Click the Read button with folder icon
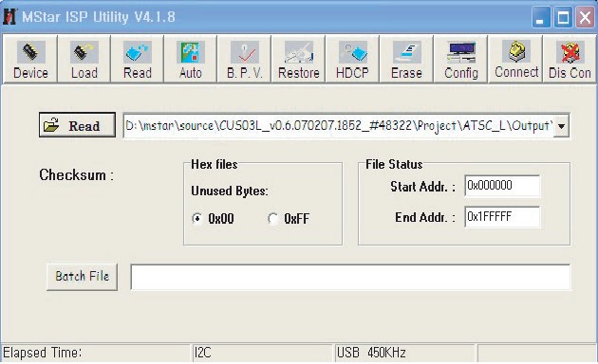 77,125
